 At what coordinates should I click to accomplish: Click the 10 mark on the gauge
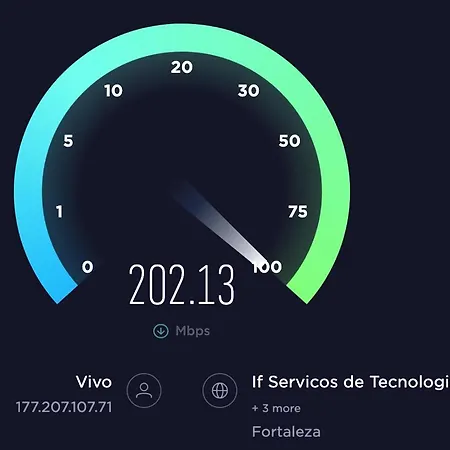[x=113, y=91]
